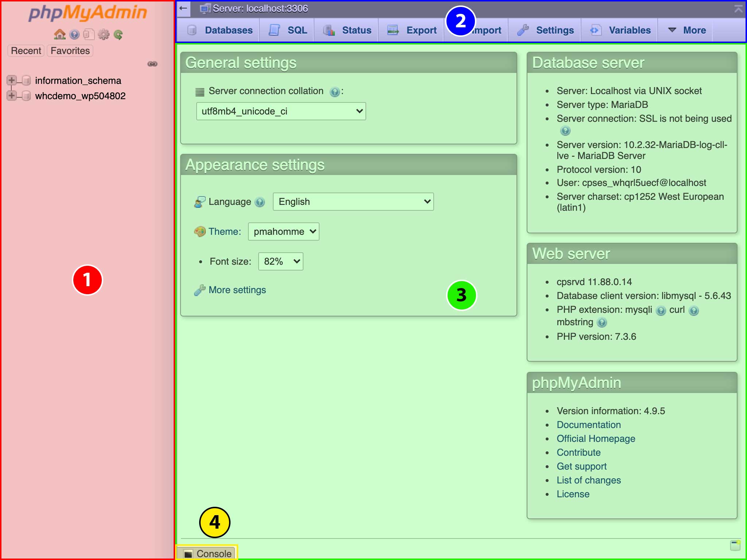
Task: Select the whcdemo_wp504802 database name
Action: pyautogui.click(x=80, y=96)
